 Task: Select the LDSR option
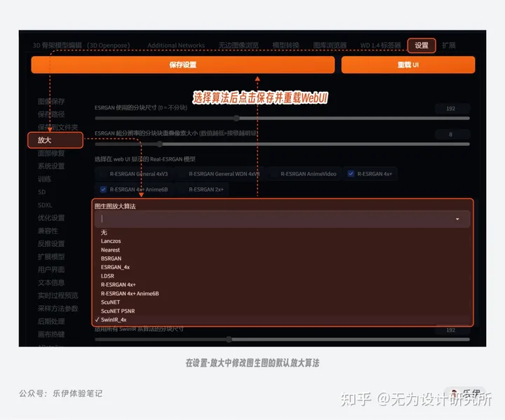[x=107, y=276]
